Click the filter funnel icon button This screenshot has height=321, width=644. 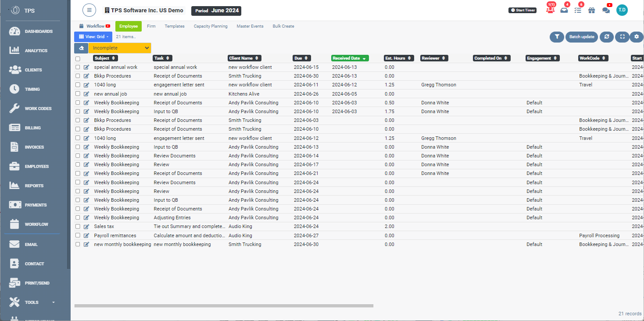coord(557,37)
